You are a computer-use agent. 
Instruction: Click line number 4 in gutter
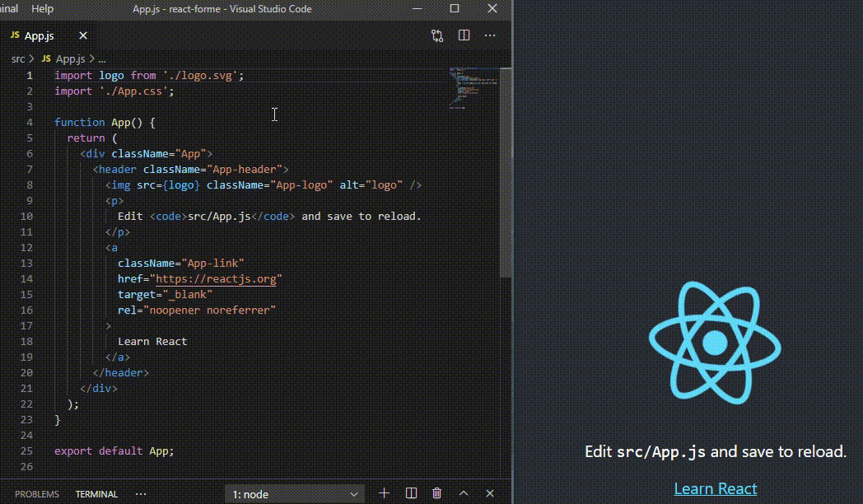(x=29, y=122)
